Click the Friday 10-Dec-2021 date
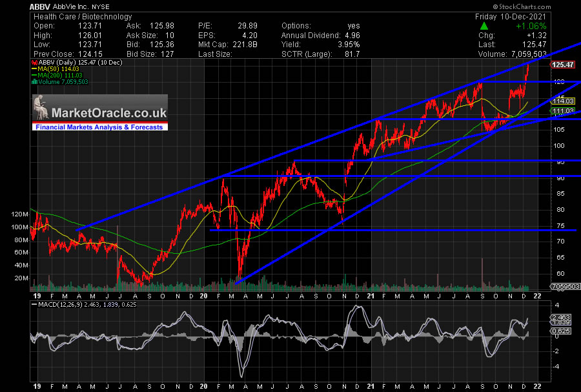 coord(511,17)
